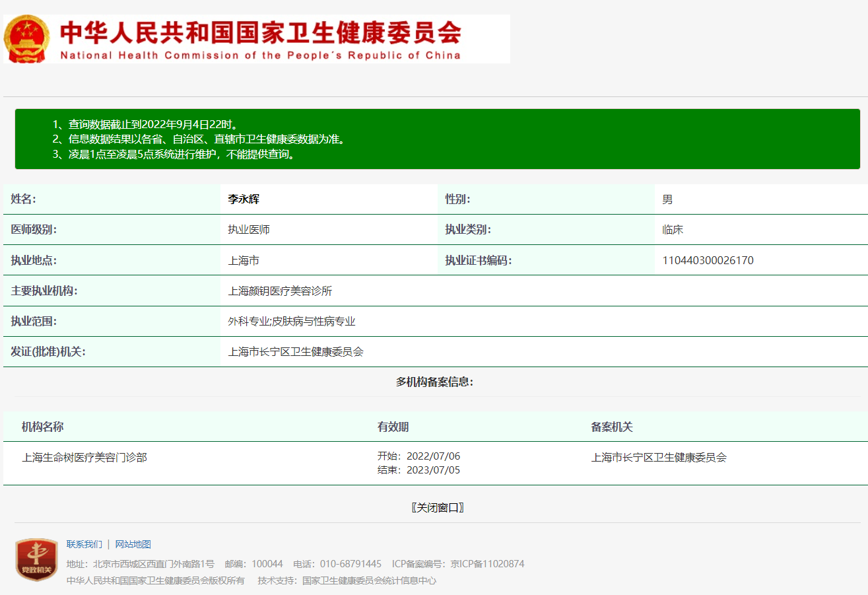868x595 pixels.
Task: Click the institution 上海颜钥医疗美容诊所
Action: click(x=280, y=291)
